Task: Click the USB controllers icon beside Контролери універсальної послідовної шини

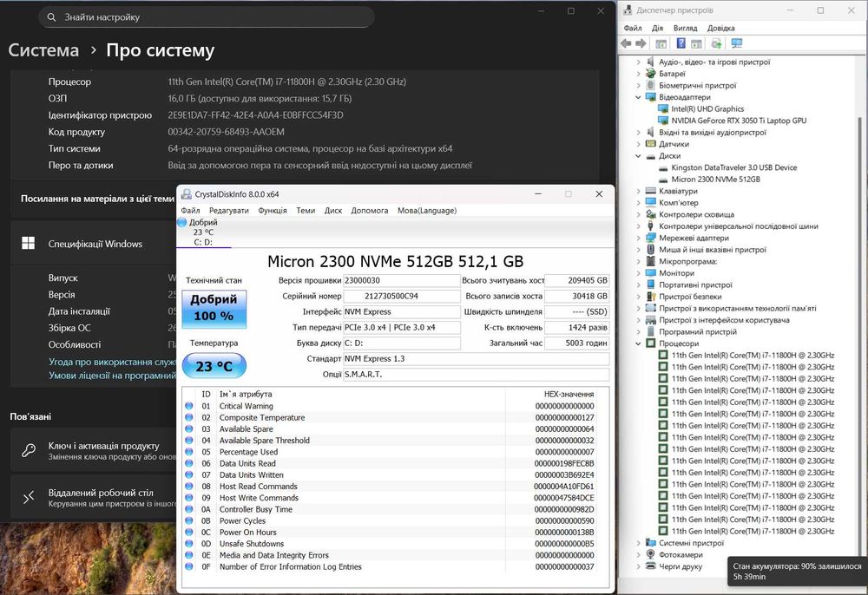Action: pos(651,226)
